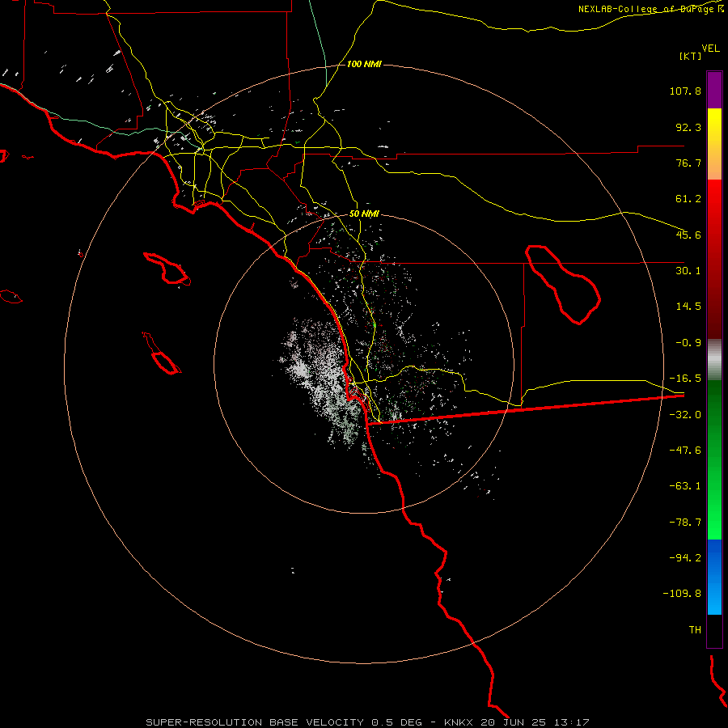Click the 107.8 scale value

coord(685,91)
